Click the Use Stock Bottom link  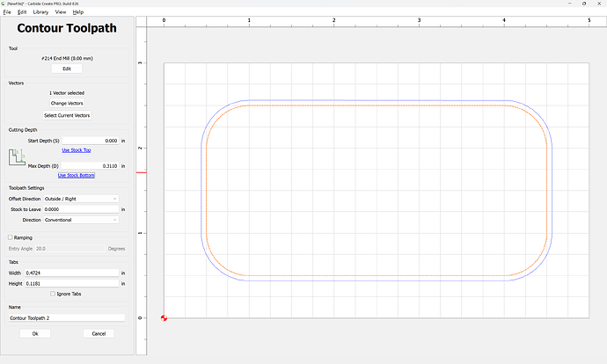(x=76, y=175)
